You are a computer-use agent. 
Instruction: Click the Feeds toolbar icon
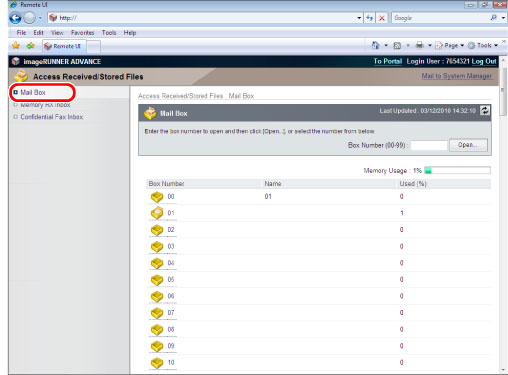pos(397,46)
